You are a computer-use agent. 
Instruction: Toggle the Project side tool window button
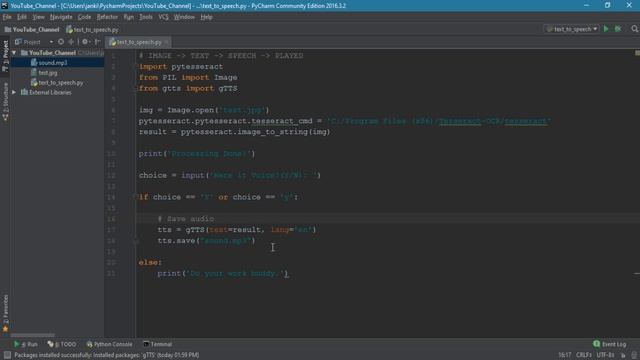(x=5, y=56)
